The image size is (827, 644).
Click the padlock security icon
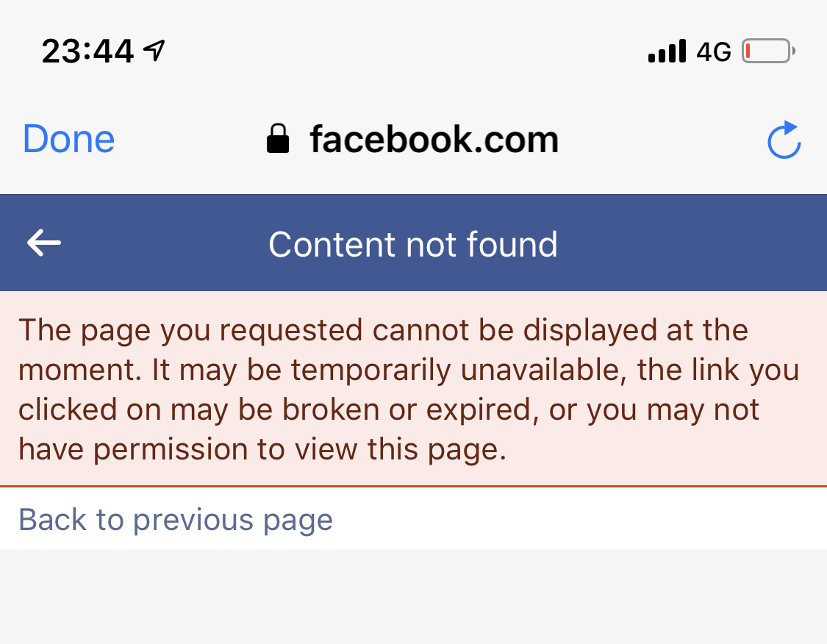coord(277,139)
